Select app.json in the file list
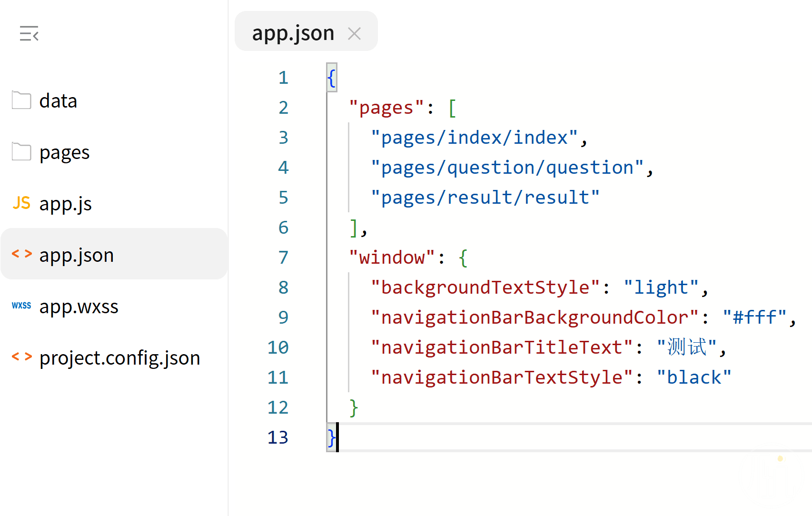812x516 pixels. 76,255
